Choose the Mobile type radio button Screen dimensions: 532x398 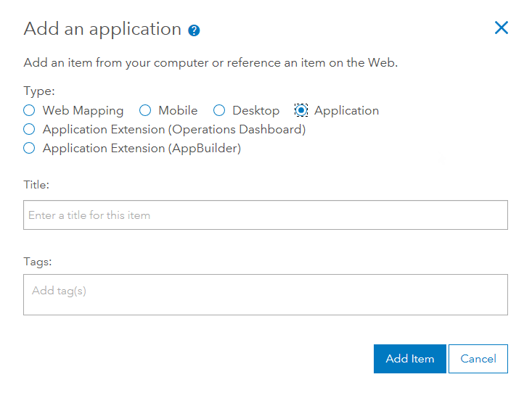click(145, 111)
